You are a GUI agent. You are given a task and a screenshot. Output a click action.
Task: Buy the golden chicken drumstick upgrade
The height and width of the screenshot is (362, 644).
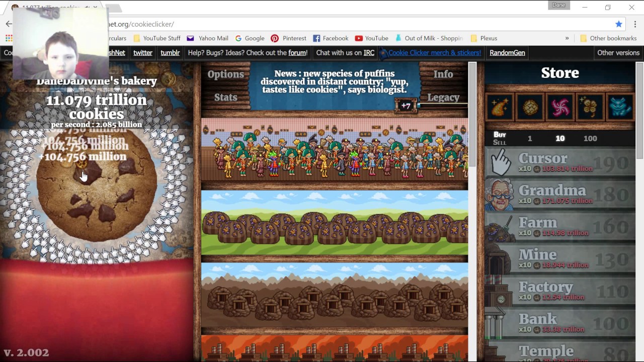[x=500, y=107]
